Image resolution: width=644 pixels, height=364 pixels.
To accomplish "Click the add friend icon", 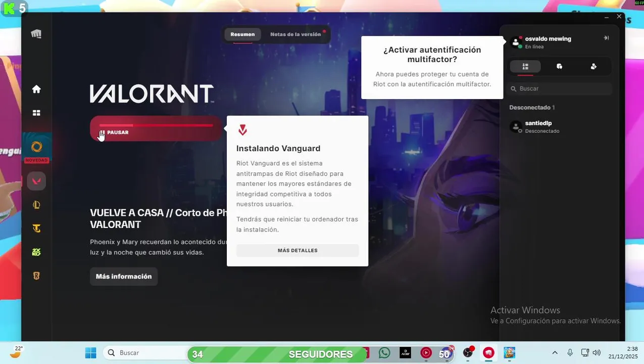I will pos(593,66).
